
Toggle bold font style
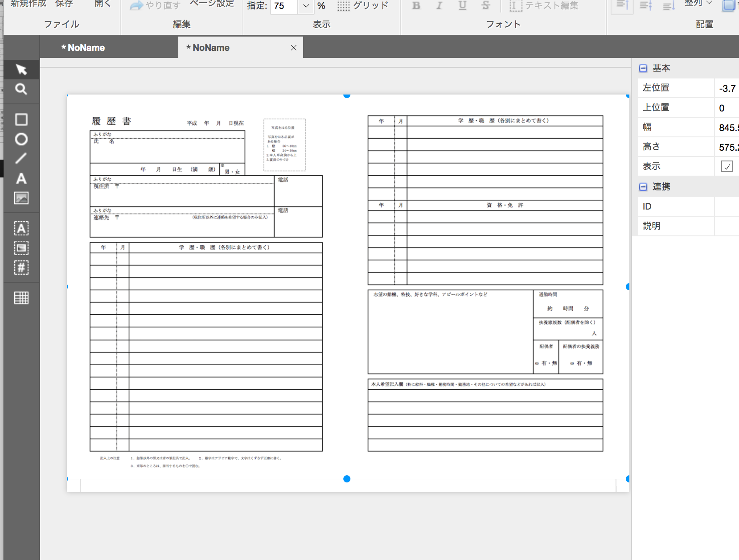pyautogui.click(x=416, y=5)
